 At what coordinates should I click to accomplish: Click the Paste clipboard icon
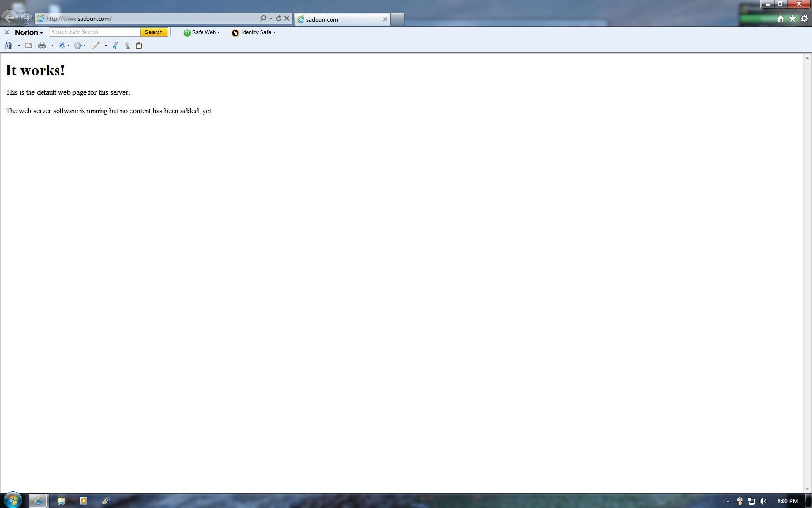(139, 45)
